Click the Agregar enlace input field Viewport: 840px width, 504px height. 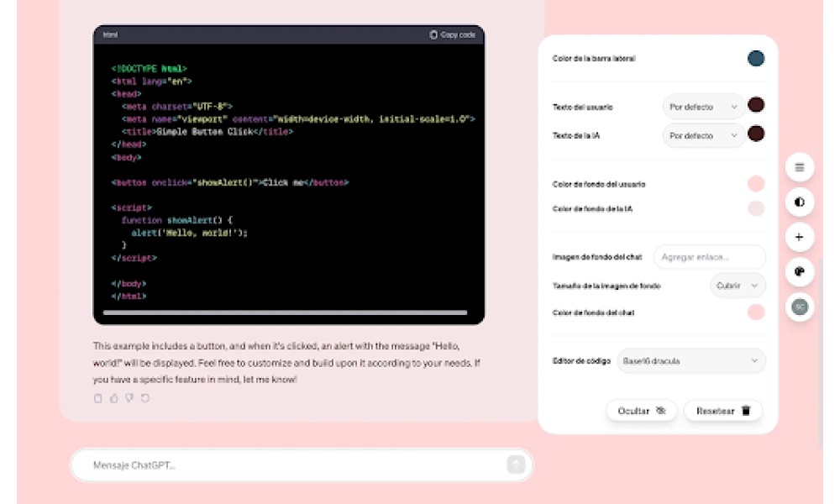pos(709,257)
